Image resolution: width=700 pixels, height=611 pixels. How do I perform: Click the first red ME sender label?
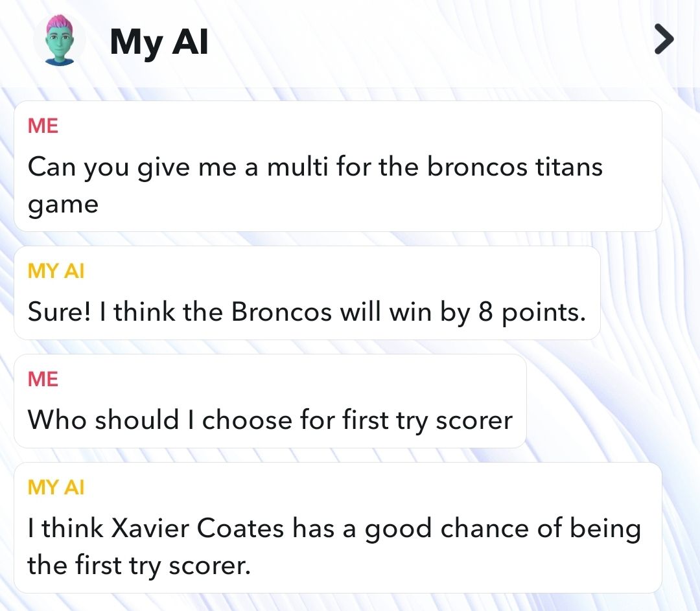43,126
